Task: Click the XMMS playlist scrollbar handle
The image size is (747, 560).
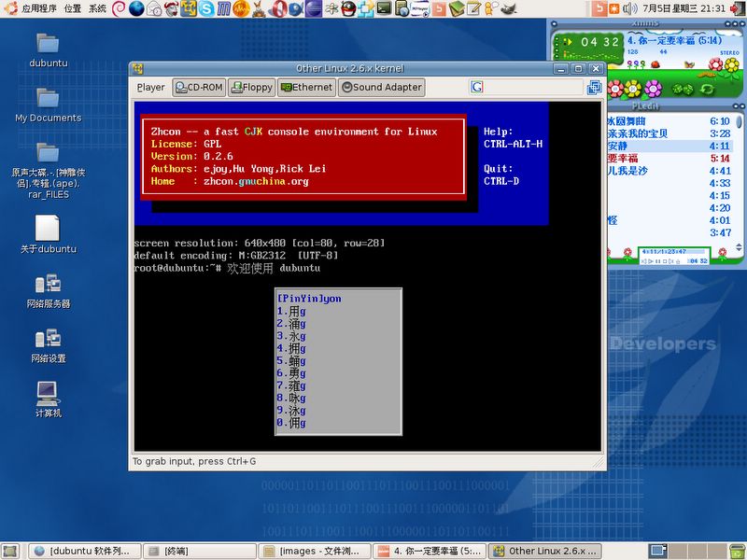Action: point(739,121)
